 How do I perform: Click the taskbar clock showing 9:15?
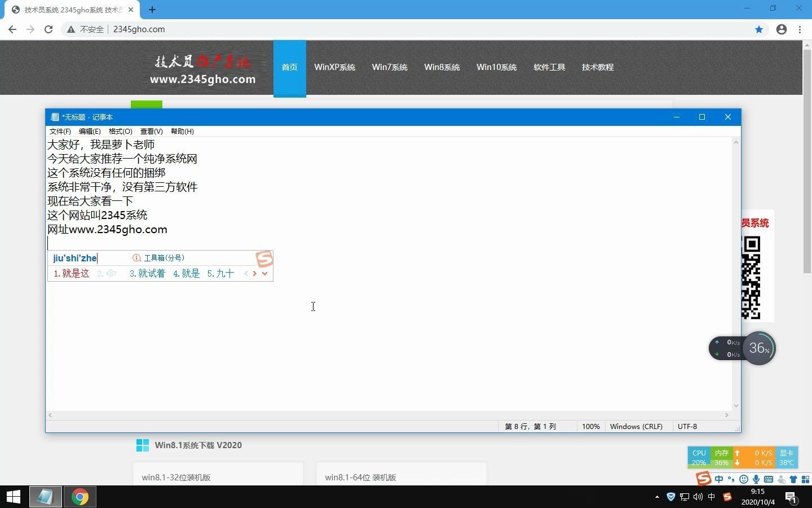(758, 497)
